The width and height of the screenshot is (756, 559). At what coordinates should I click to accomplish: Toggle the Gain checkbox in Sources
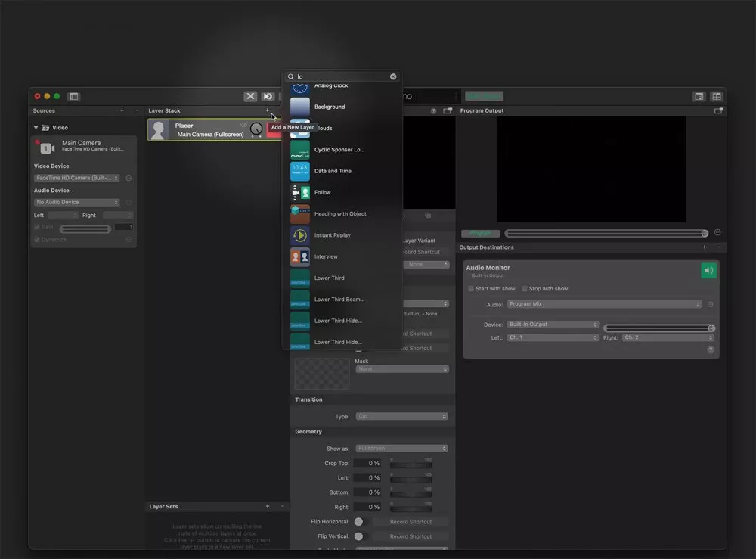point(37,227)
